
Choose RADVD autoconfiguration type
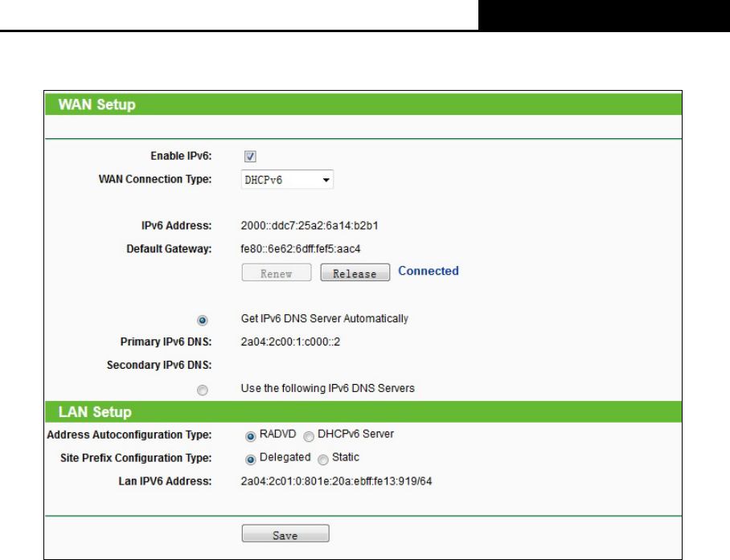click(x=251, y=436)
